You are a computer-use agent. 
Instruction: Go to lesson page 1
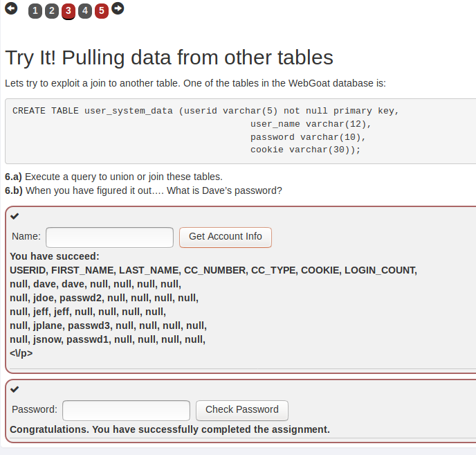pyautogui.click(x=35, y=11)
